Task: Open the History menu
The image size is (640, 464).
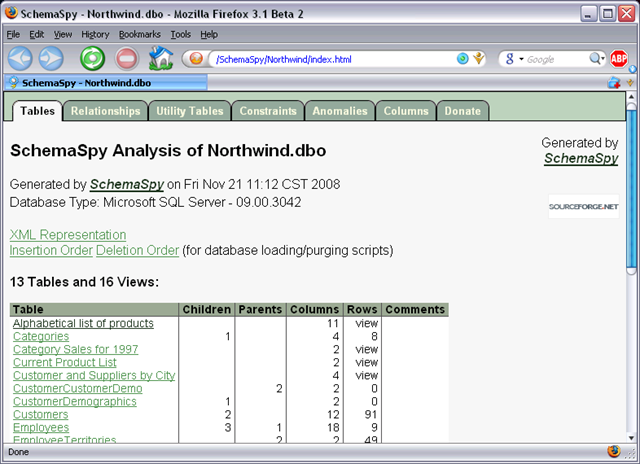Action: click(95, 35)
